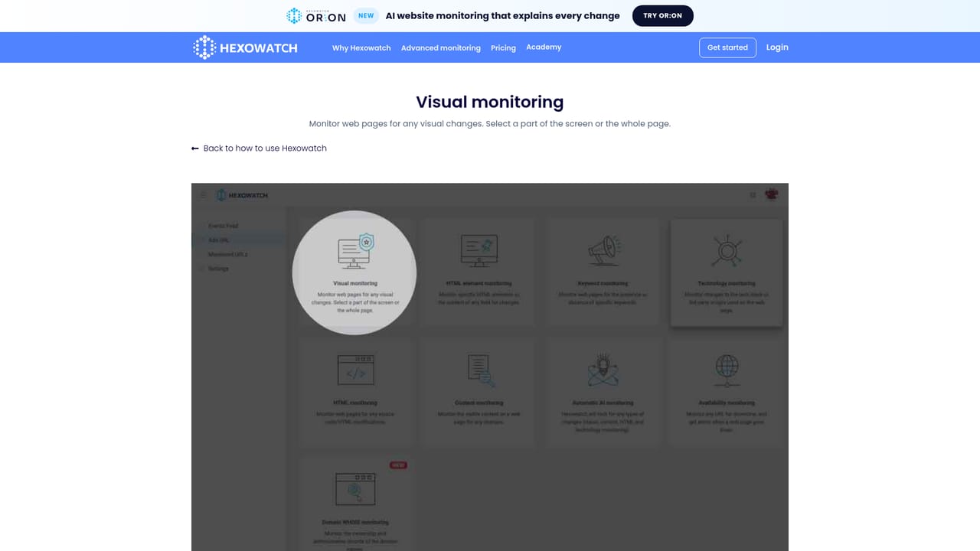This screenshot has height=551, width=980.
Task: Click the Domain WHOIS monitoring icon
Action: click(356, 490)
